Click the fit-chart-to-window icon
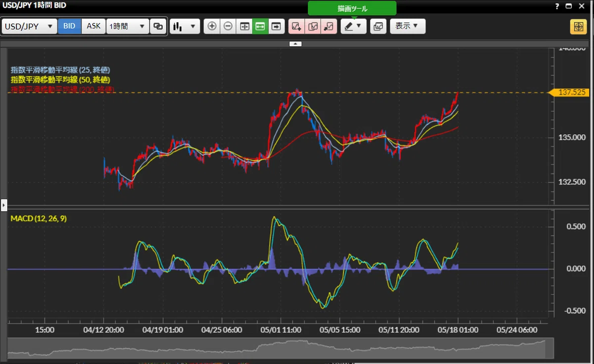 [x=244, y=26]
